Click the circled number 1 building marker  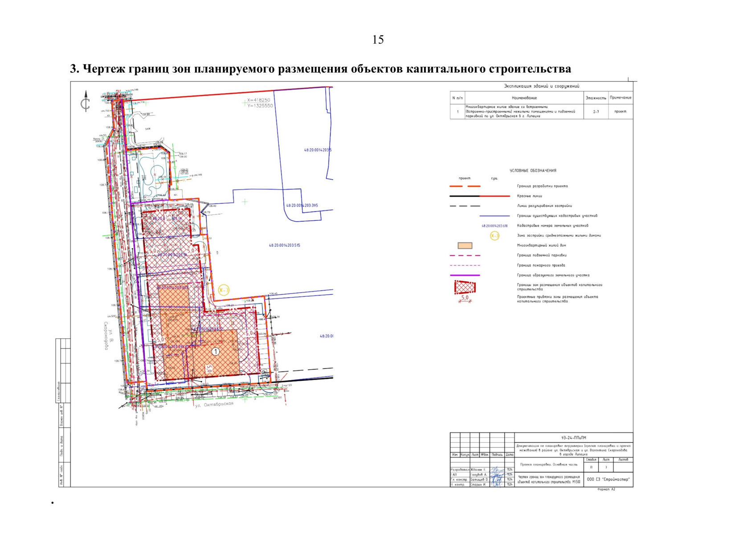216,352
